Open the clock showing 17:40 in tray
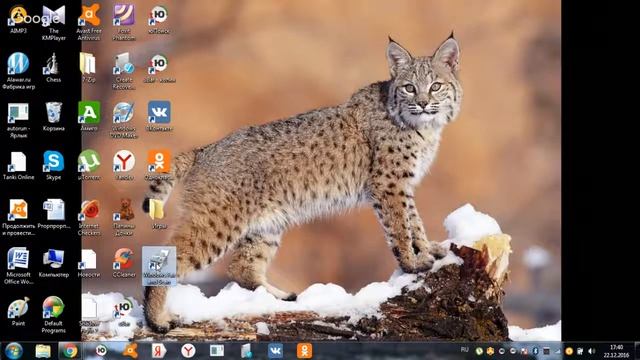The image size is (640, 360). 616,351
